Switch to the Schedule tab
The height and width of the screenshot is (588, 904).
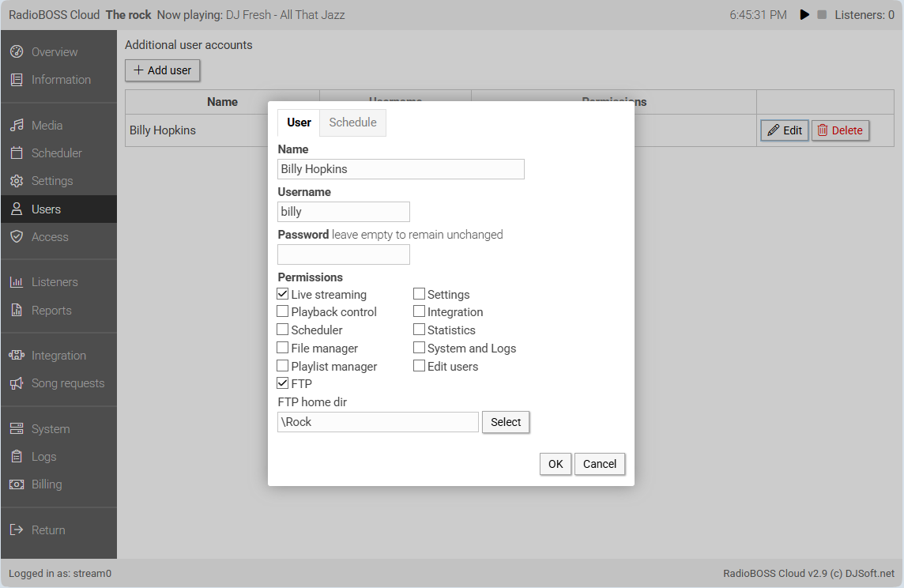(x=352, y=122)
